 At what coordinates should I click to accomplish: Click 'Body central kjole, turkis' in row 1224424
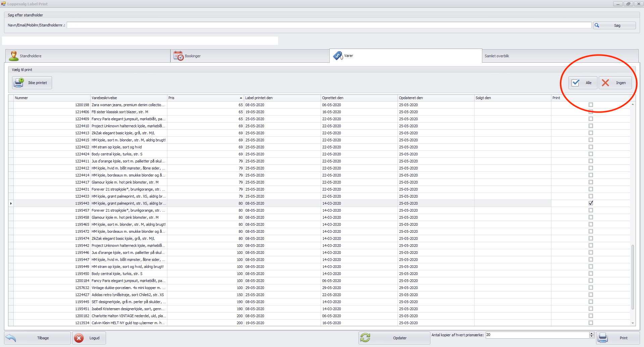click(x=117, y=154)
